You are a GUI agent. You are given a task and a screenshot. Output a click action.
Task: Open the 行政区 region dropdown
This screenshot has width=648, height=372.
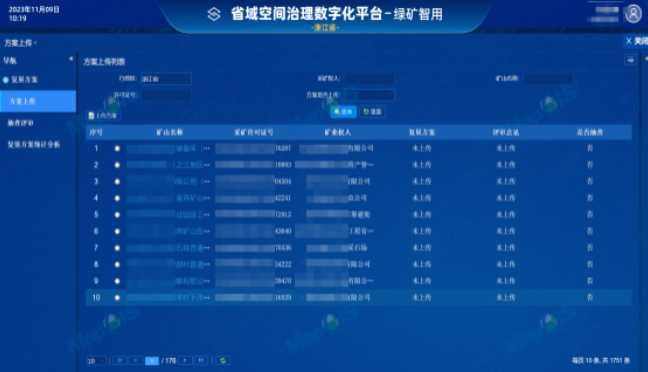166,79
